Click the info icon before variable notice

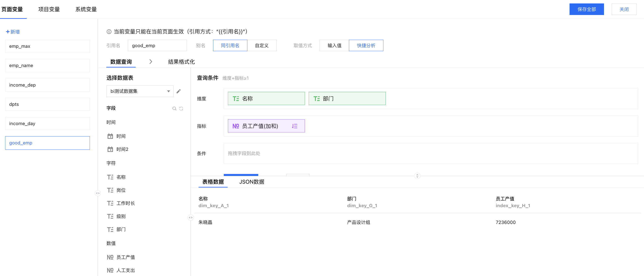[x=109, y=31]
